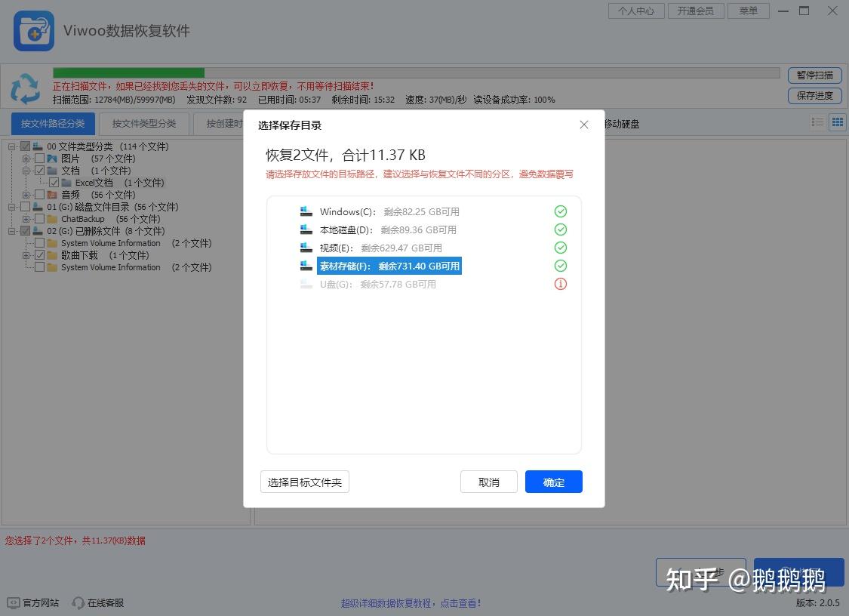The height and width of the screenshot is (616, 849).
Task: Open the 个人中心 menu item
Action: coord(636,11)
